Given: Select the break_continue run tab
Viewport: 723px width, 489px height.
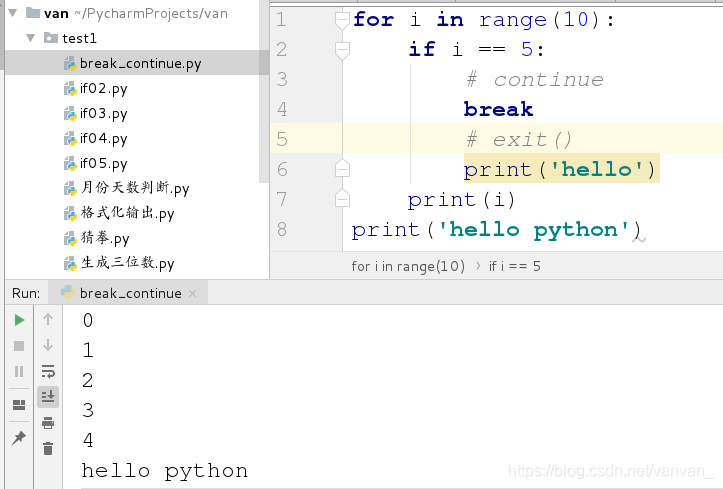Looking at the screenshot, I should 128,293.
